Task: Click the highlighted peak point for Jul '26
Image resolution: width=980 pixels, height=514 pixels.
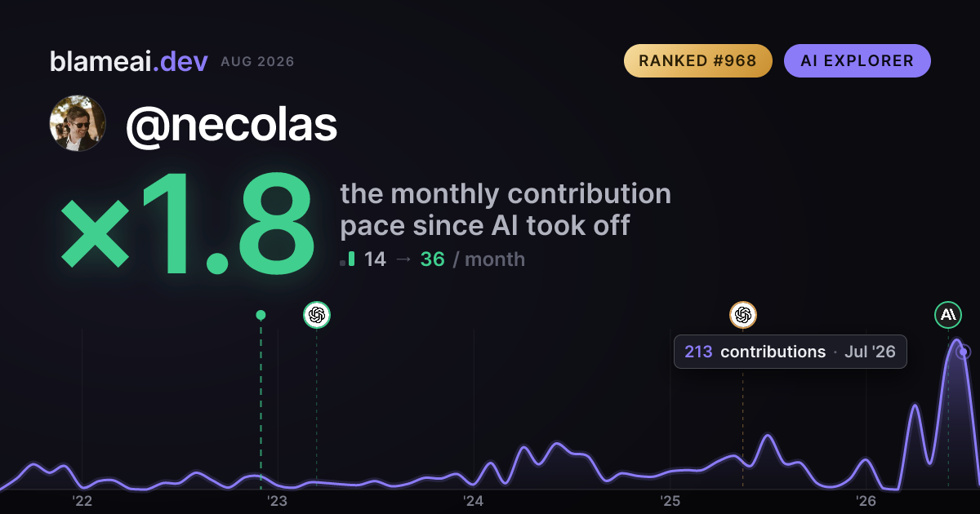Action: [963, 352]
